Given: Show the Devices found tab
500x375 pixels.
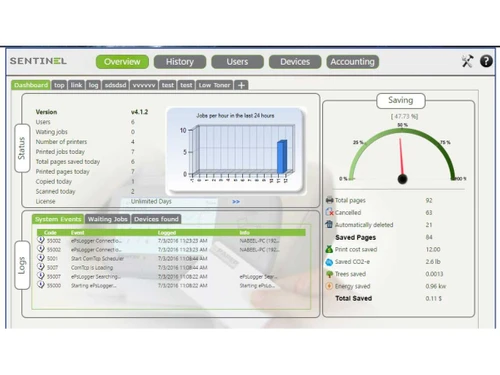Looking at the screenshot, I should (x=156, y=219).
